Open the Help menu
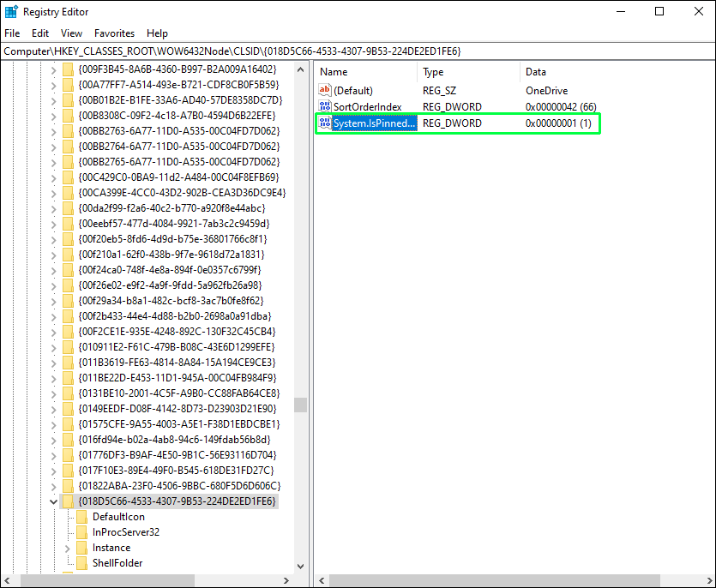The height and width of the screenshot is (588, 716). pos(157,33)
